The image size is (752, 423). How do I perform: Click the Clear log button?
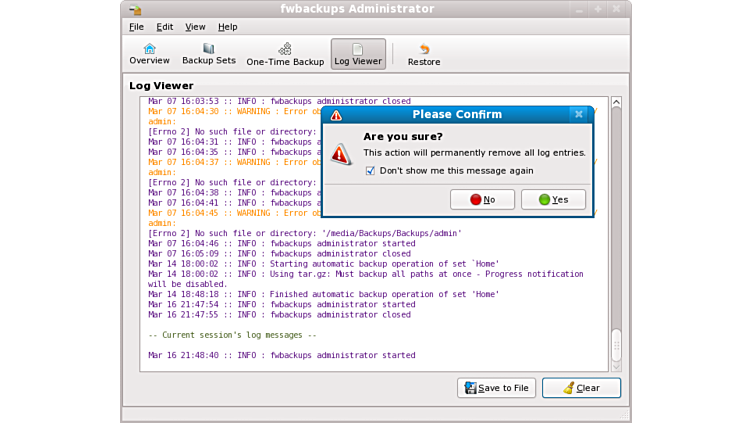pos(581,388)
